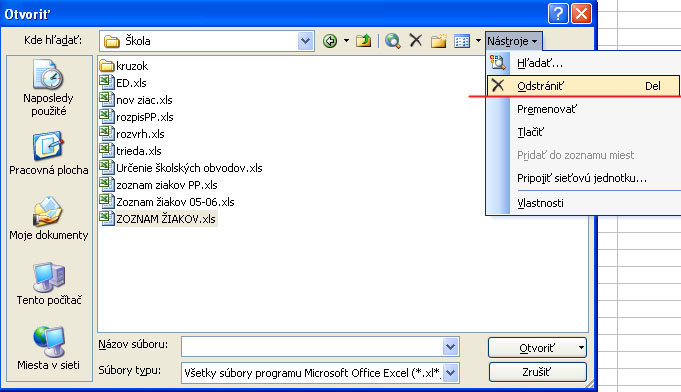Select Odstrániť in the tools menu
Screen dimensions: 681x392
[583, 86]
